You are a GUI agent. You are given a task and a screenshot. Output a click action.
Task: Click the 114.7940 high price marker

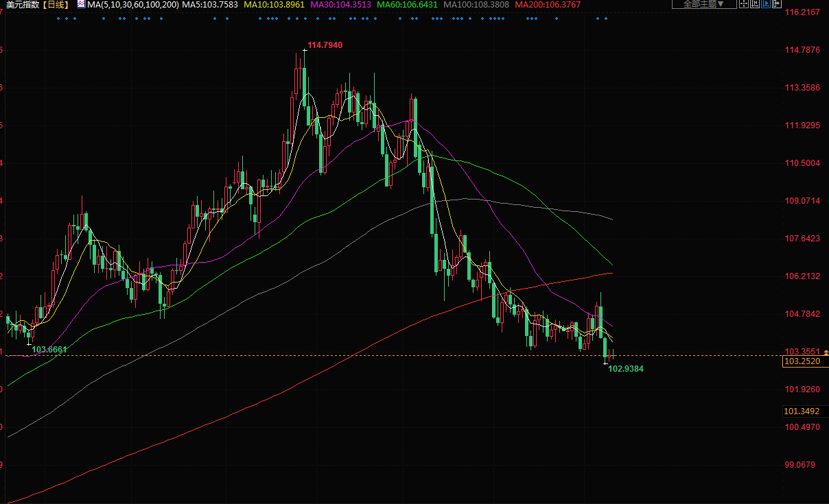(x=325, y=45)
